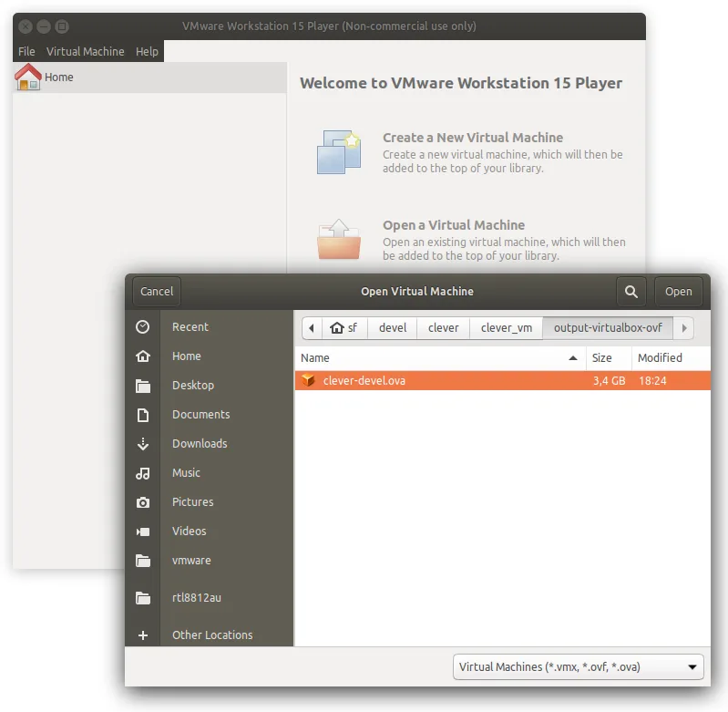Open the Help menu
This screenshot has width=728, height=712.
tap(147, 52)
